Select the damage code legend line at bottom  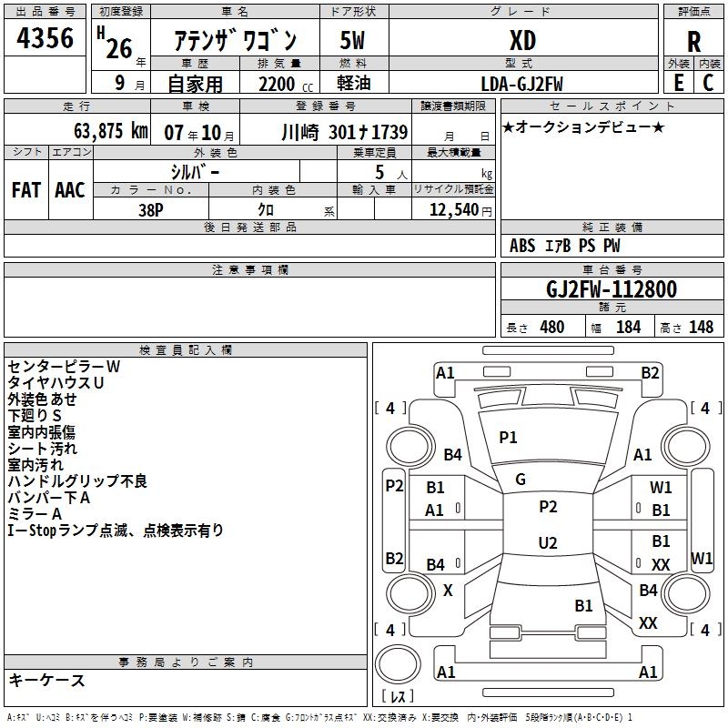click(x=319, y=717)
